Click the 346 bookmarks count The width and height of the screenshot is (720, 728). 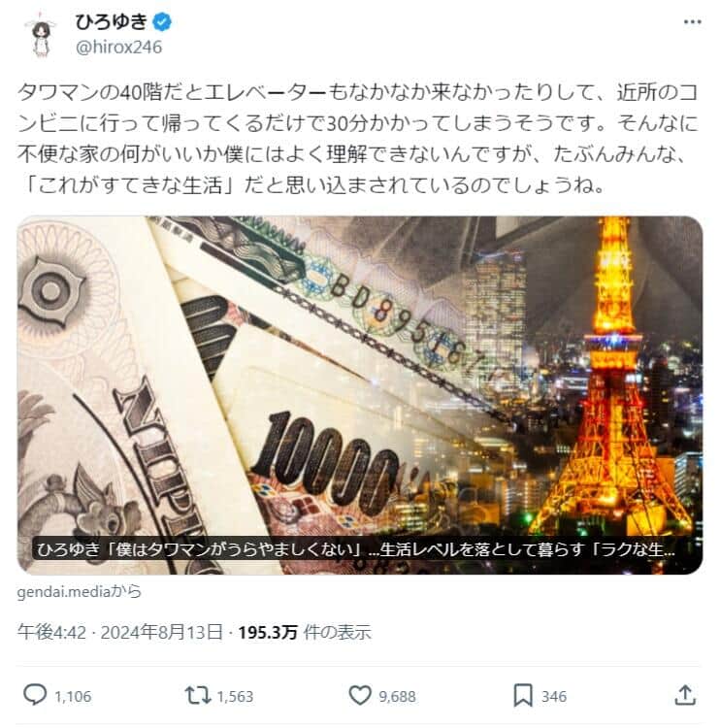554,696
